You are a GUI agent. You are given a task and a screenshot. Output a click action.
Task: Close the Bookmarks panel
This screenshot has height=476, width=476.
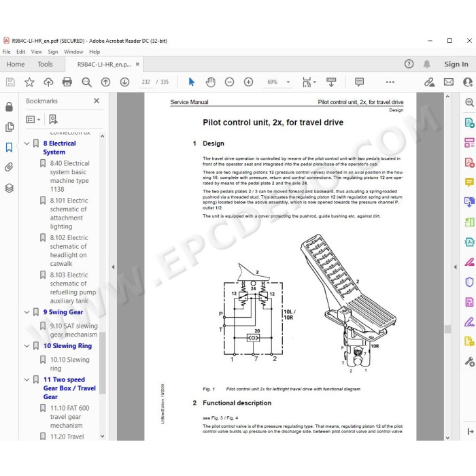(97, 101)
